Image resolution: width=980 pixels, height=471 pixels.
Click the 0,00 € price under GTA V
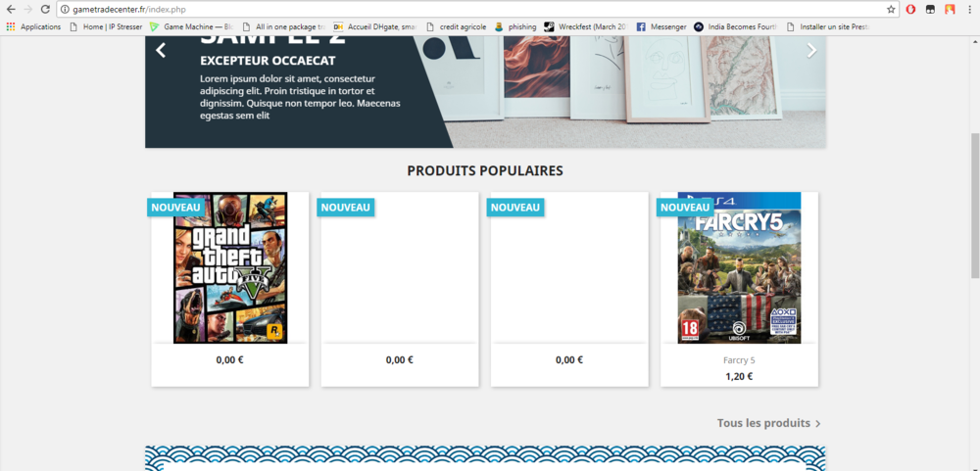pos(229,359)
